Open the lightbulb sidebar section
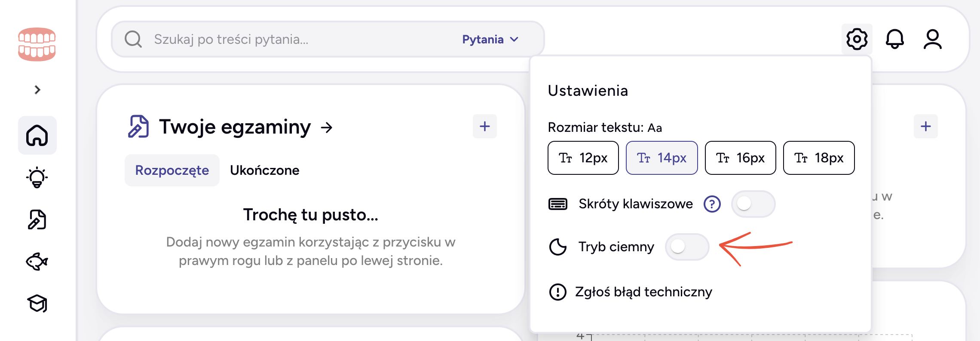The height and width of the screenshot is (341, 980). (x=37, y=177)
